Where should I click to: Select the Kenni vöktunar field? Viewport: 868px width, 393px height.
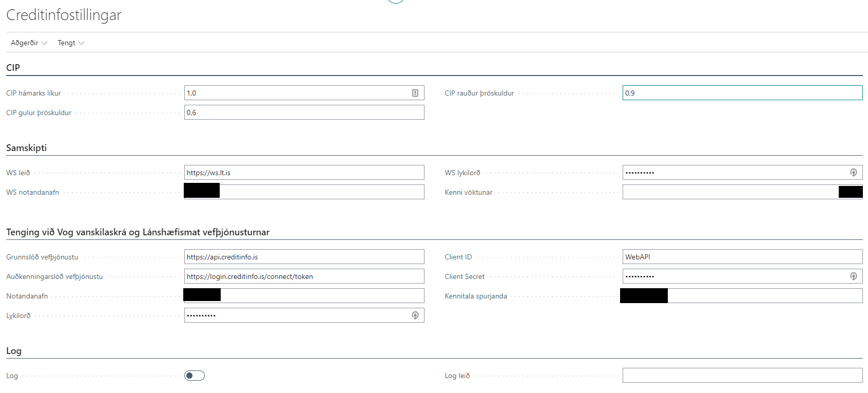729,192
